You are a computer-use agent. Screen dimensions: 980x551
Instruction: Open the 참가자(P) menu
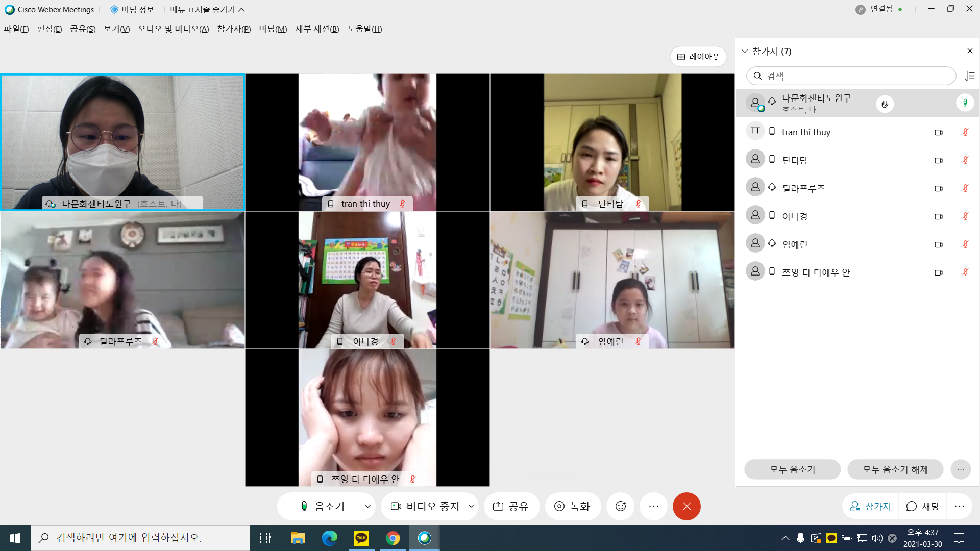point(234,29)
